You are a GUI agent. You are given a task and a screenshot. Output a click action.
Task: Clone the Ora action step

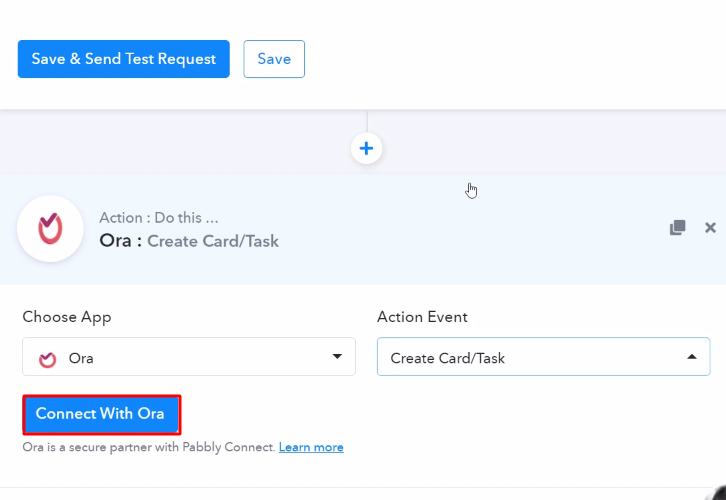pyautogui.click(x=677, y=227)
